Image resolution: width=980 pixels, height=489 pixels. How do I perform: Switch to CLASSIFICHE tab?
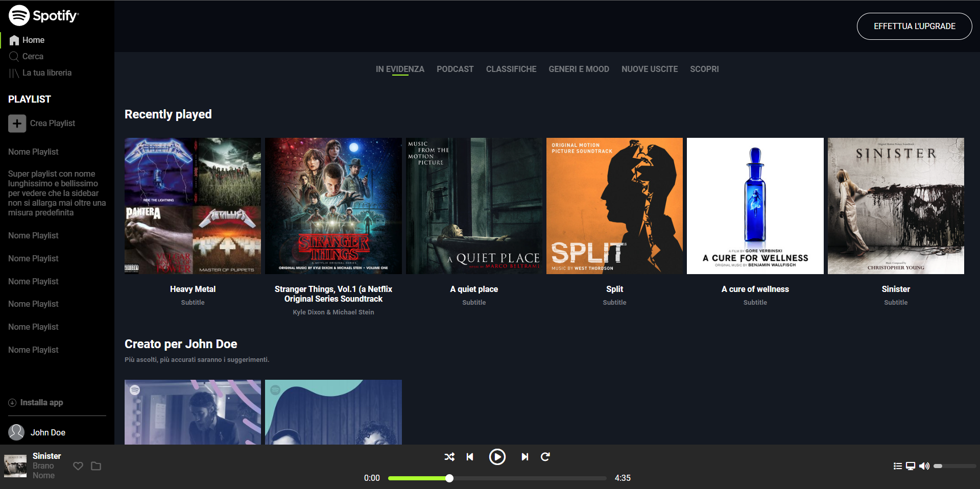pos(511,69)
